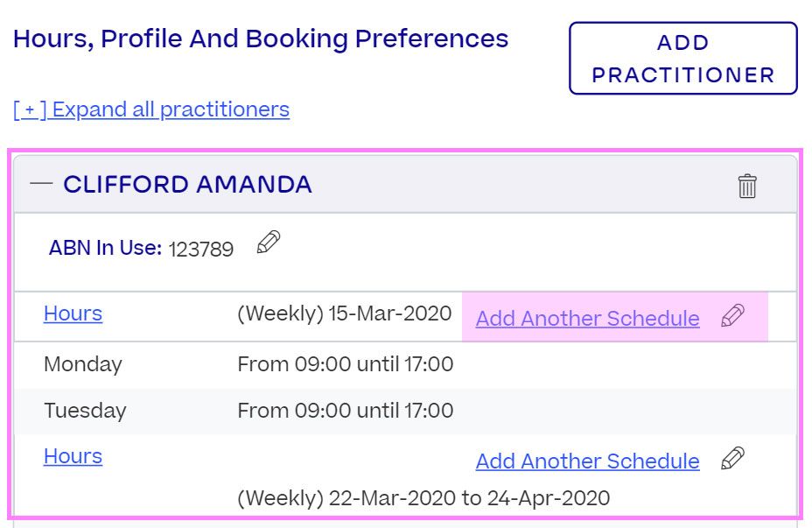The height and width of the screenshot is (528, 812).
Task: Open the Hours link for 15-Mar-2020 schedule
Action: click(x=73, y=313)
